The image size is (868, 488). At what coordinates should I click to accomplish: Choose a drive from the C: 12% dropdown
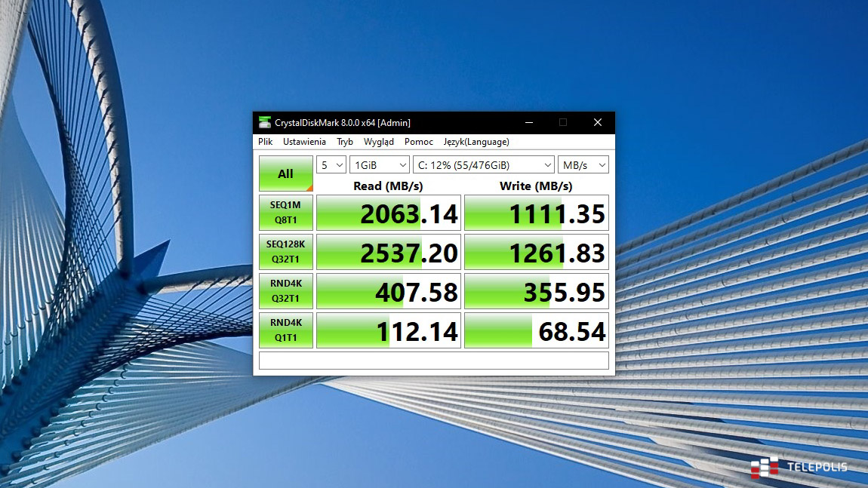[483, 165]
